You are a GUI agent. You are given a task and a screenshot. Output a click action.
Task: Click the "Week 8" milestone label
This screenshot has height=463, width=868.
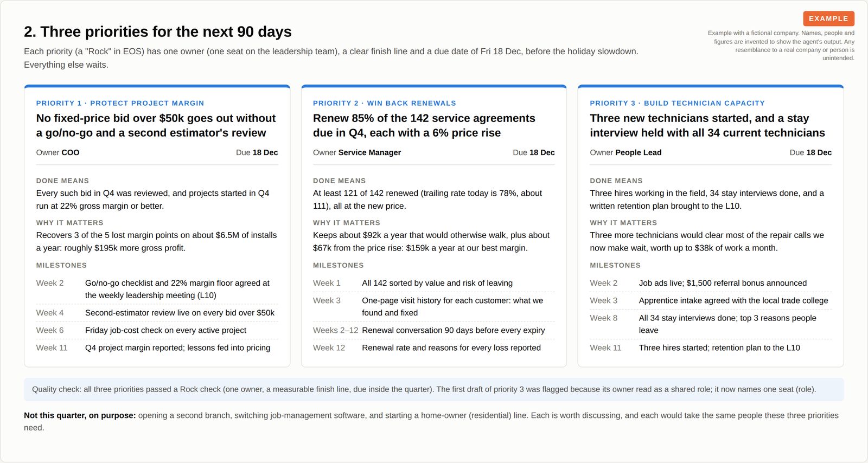click(x=604, y=318)
